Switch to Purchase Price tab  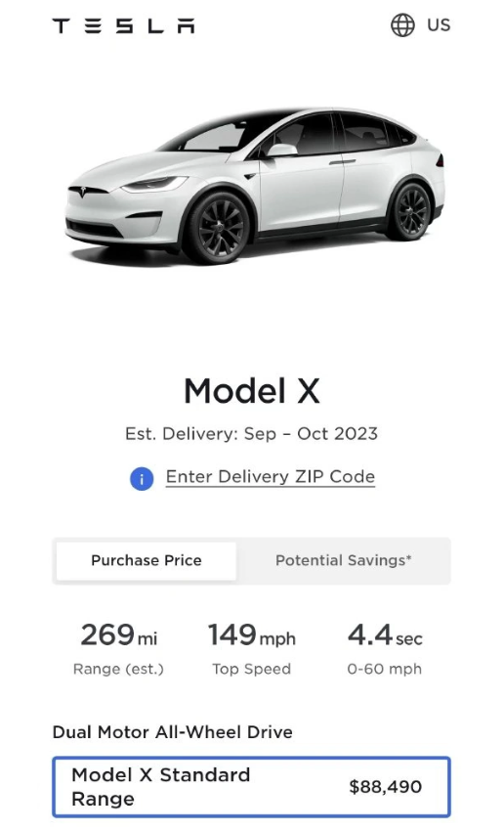tap(147, 561)
